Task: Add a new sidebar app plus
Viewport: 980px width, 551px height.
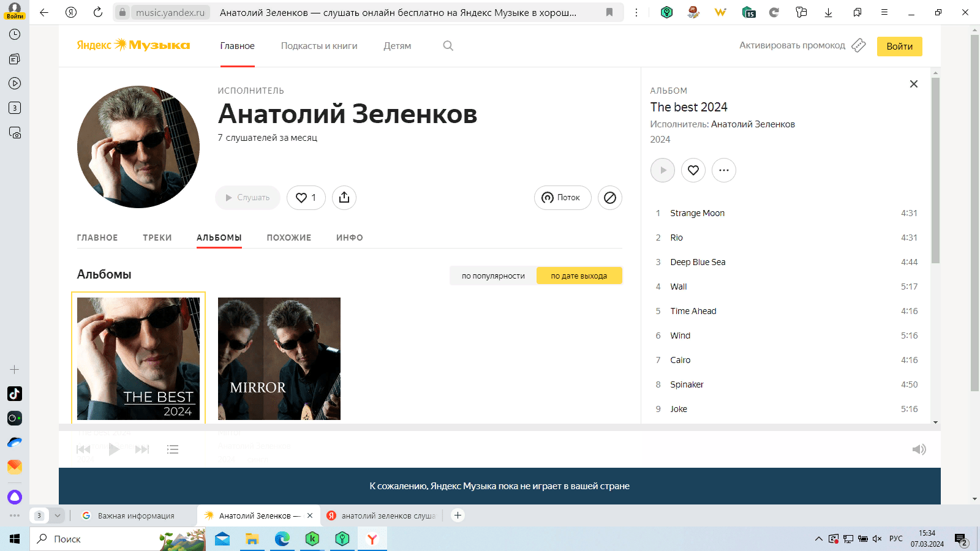Action: click(15, 370)
